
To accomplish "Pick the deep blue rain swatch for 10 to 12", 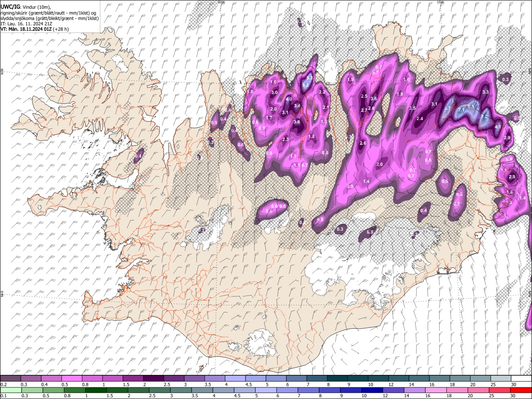I will pos(372,390).
